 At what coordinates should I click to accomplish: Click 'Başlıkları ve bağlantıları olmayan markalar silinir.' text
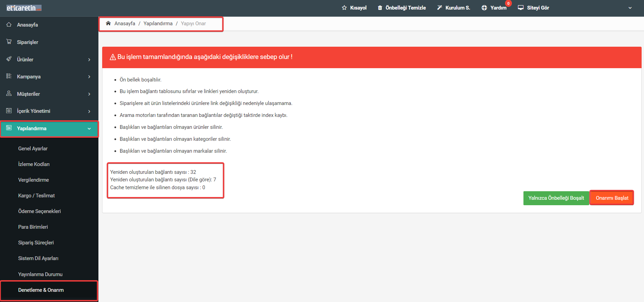click(x=173, y=151)
